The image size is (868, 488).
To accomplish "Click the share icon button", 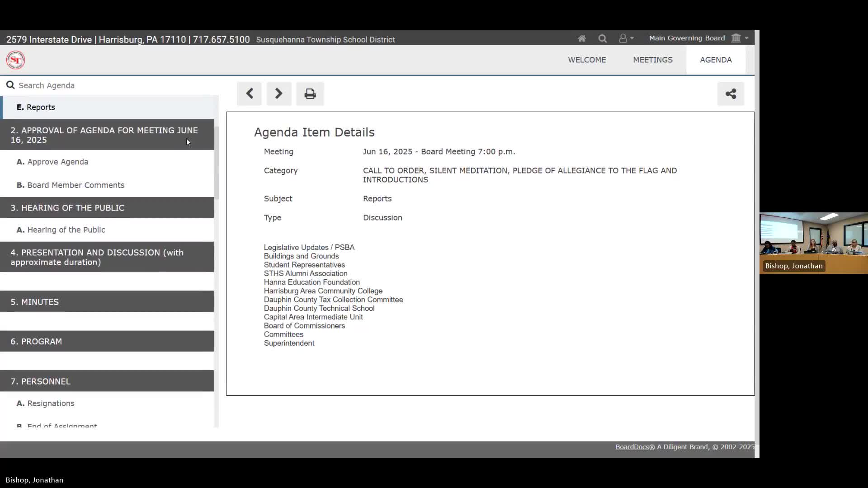I will click(731, 94).
